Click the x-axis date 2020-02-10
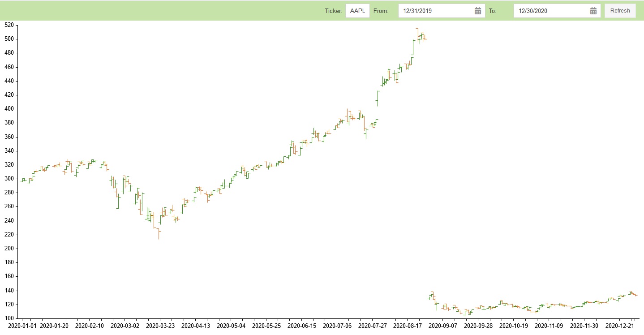Viewport: 644px width, 335px height. (90, 326)
